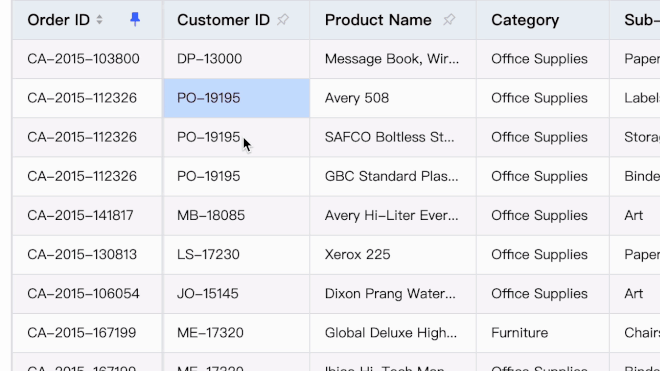Select the Customer ID column header
Image resolution: width=660 pixels, height=371 pixels.
point(237,20)
